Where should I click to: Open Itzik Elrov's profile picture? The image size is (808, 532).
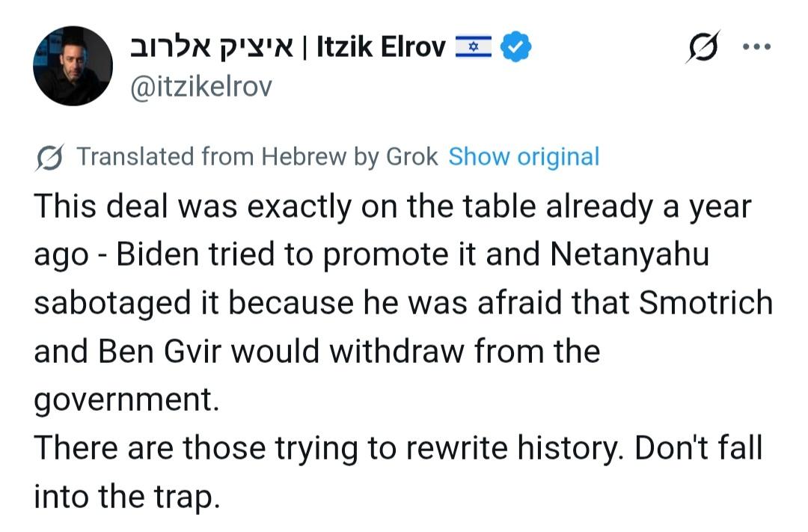click(73, 66)
